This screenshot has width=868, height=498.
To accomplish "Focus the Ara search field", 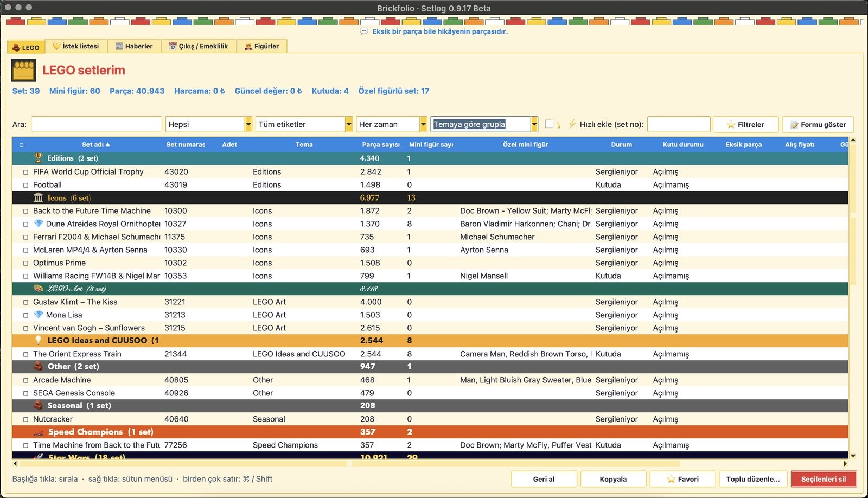I will click(x=97, y=124).
